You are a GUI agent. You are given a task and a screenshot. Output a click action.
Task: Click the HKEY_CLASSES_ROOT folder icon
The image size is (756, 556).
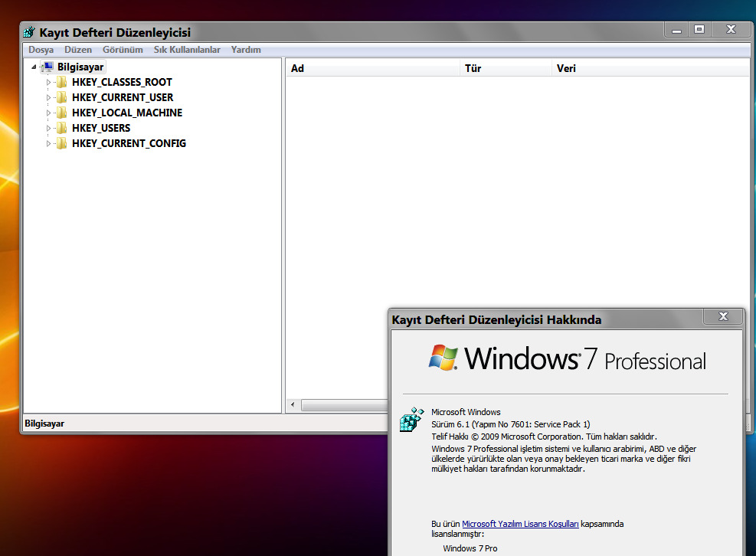[62, 83]
